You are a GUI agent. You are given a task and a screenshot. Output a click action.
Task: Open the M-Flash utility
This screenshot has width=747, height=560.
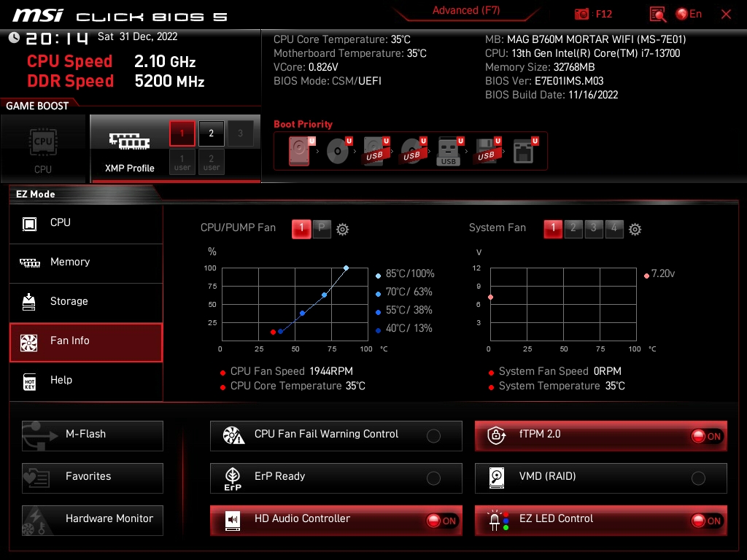93,436
